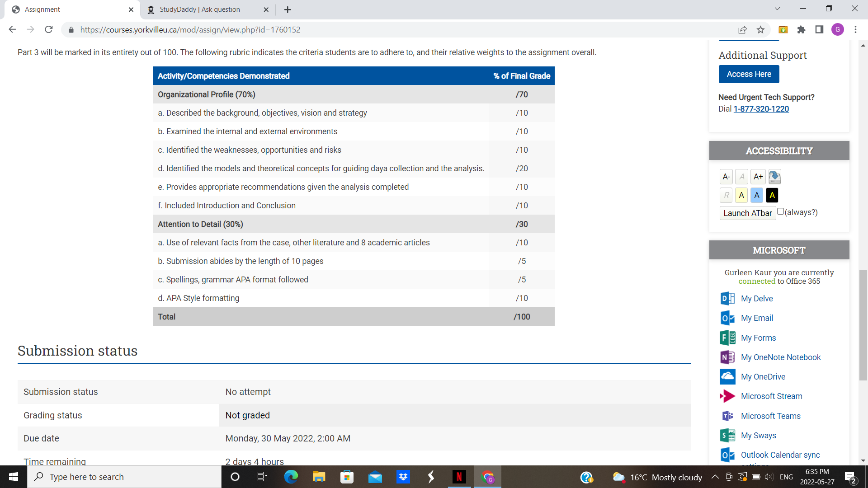Click the Netflix icon in the taskbar
Screen dimensions: 868x488
tap(459, 477)
